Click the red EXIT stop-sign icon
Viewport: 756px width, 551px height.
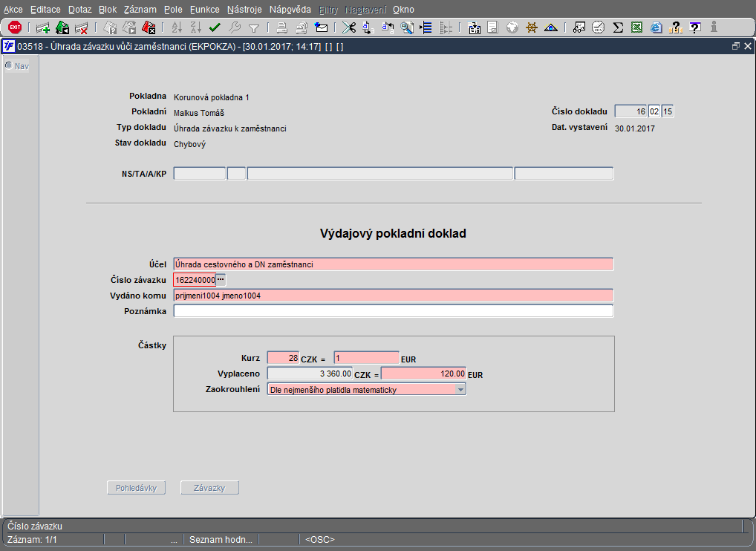click(x=15, y=27)
